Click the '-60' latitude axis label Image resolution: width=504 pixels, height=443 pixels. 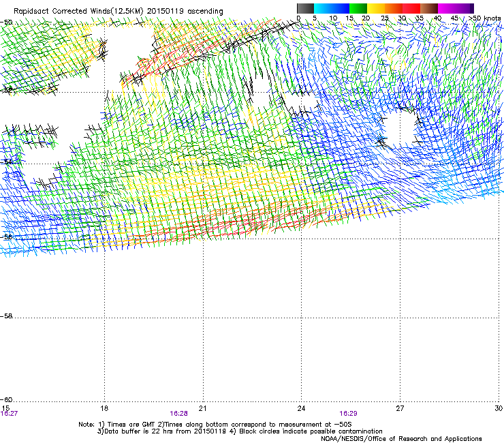coord(6,399)
